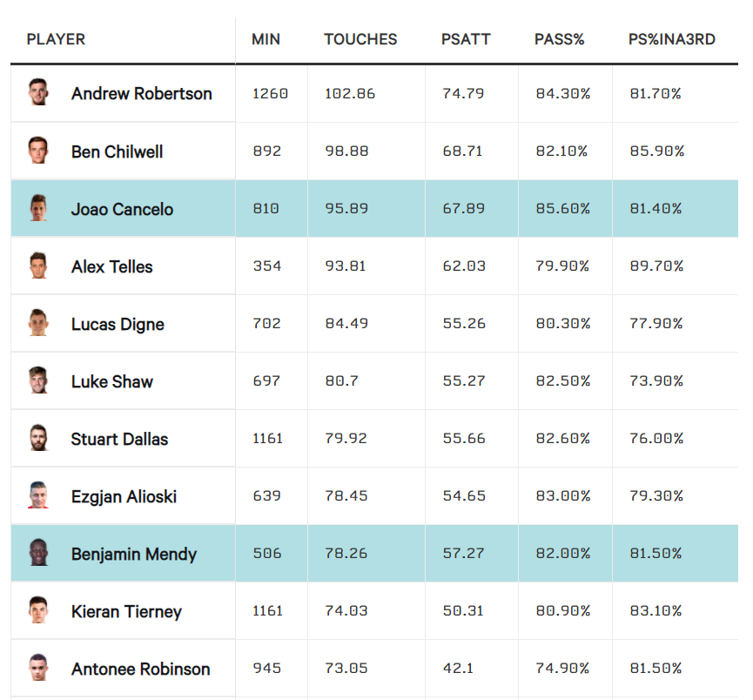Click the Ezgjan Alioski name link
Image resolution: width=753 pixels, height=700 pixels.
[x=124, y=496]
